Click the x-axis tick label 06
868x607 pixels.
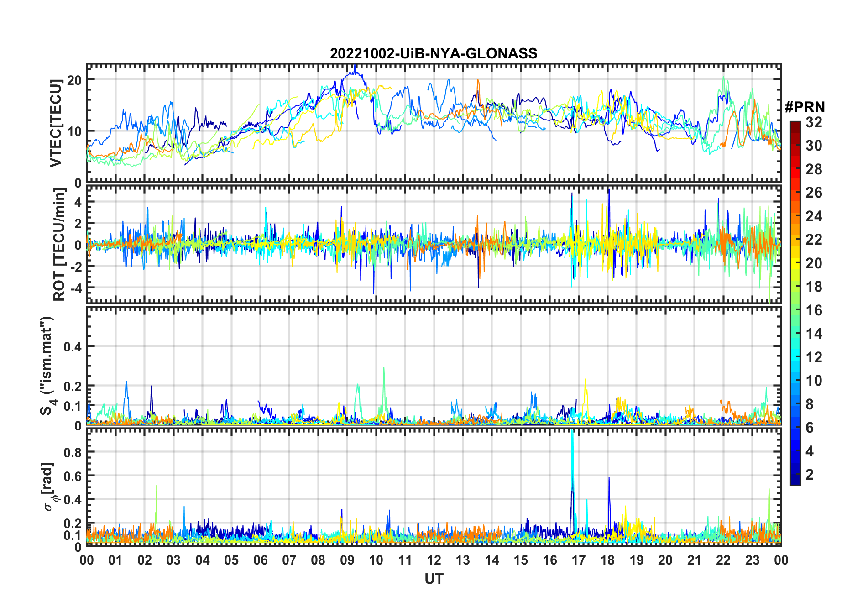pyautogui.click(x=260, y=560)
